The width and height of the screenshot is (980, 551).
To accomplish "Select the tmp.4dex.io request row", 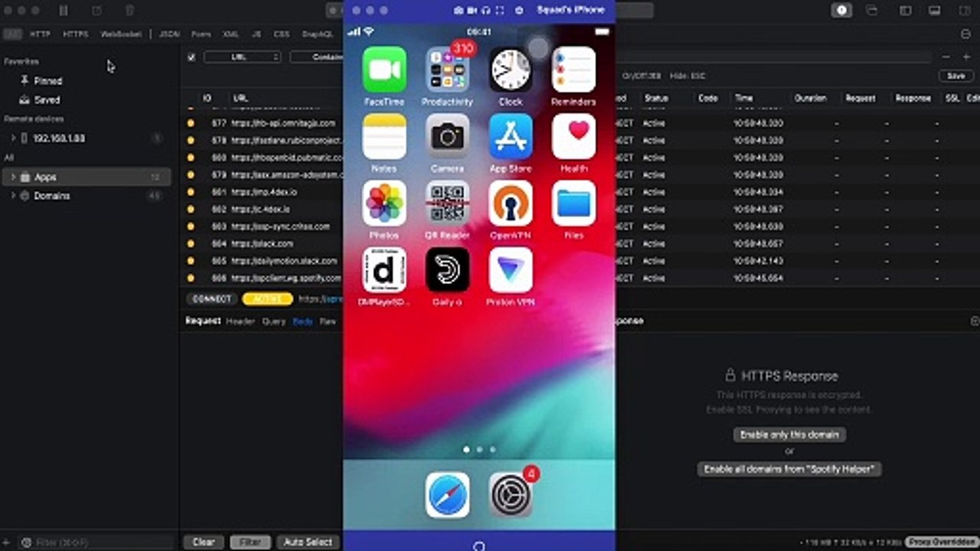I will pos(263,192).
